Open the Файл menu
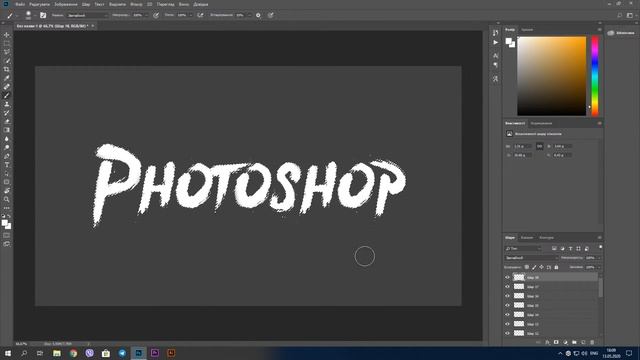Viewport: 640px width, 360px height. pyautogui.click(x=20, y=4)
